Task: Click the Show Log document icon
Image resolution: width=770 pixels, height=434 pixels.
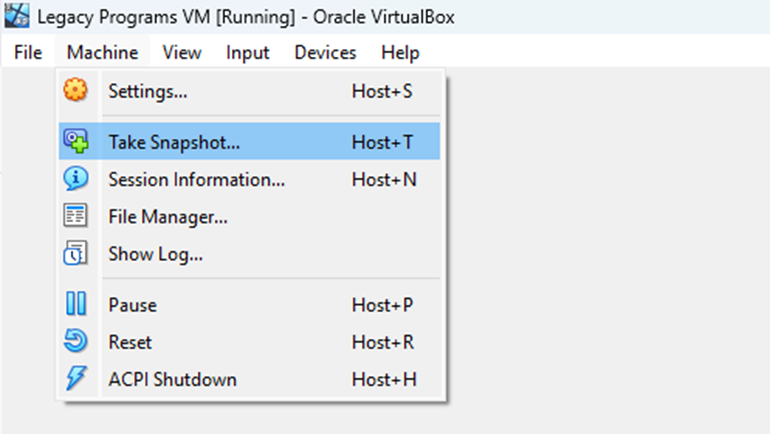Action: click(x=76, y=254)
